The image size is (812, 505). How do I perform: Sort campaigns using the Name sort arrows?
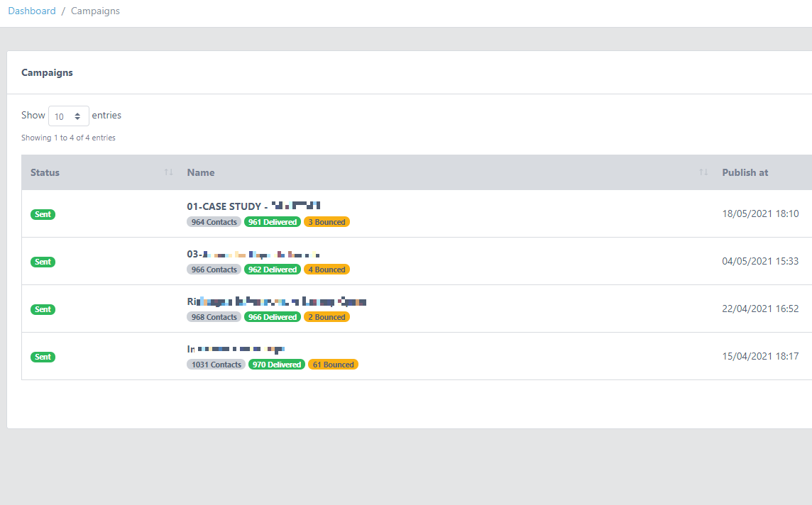tap(703, 172)
